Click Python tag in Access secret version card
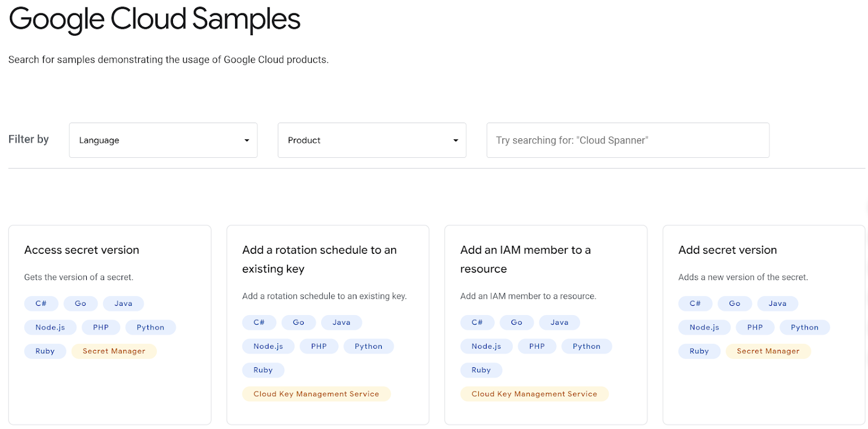868x429 pixels. [x=150, y=327]
